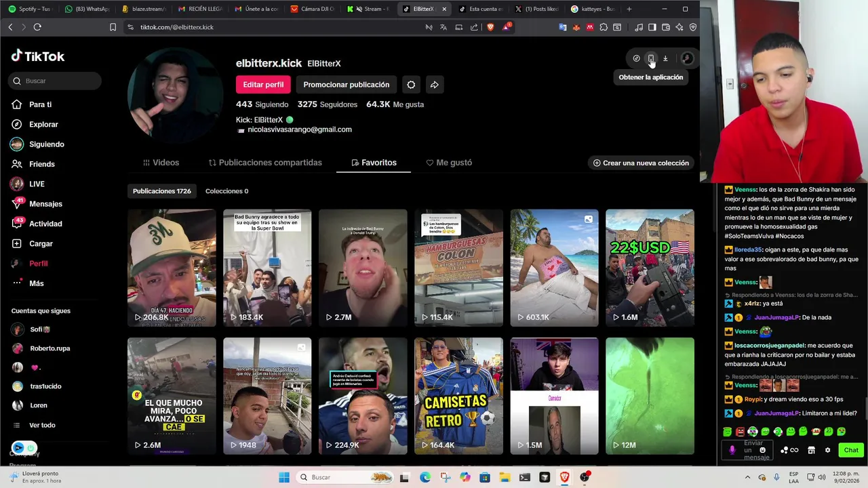Open Friends in TikTok sidebar
This screenshot has height=488, width=868.
[x=34, y=164]
